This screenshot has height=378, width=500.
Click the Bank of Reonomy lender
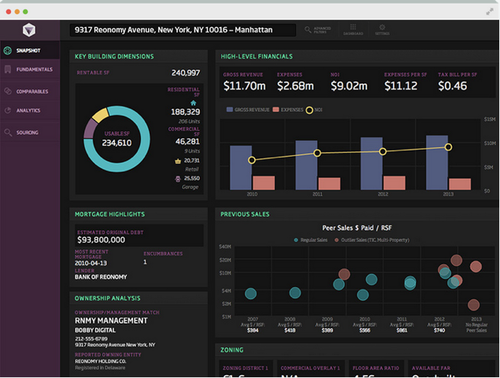coord(101,277)
